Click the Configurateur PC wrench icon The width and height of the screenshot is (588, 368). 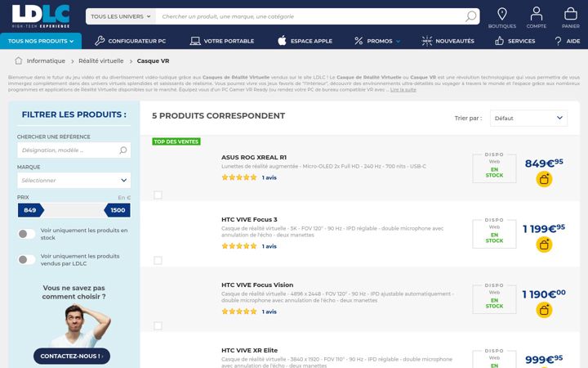100,41
